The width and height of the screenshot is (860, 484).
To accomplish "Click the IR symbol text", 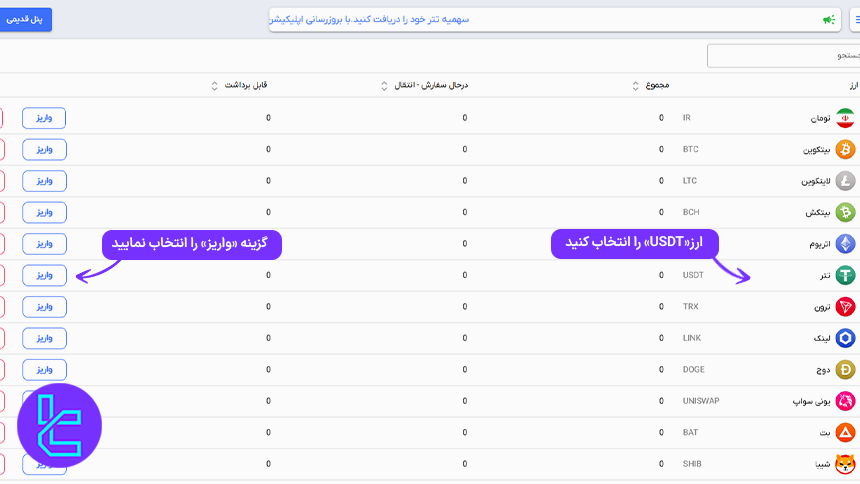I will (x=686, y=118).
